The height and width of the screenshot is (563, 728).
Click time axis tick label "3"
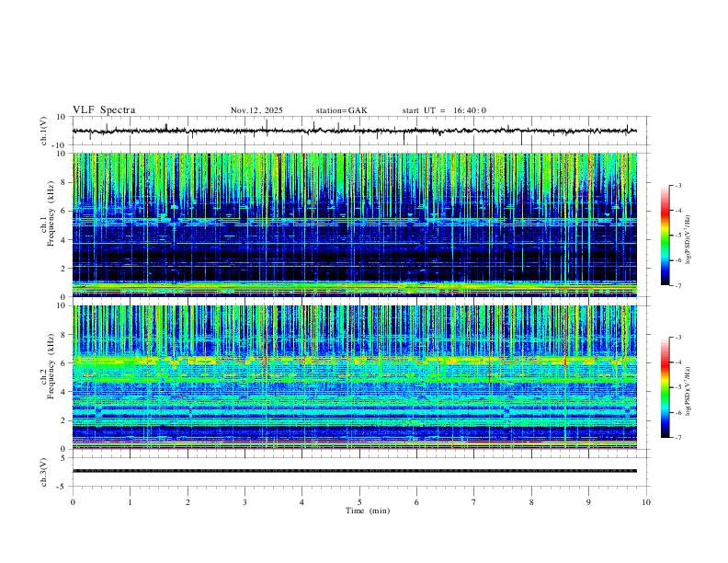(x=245, y=502)
